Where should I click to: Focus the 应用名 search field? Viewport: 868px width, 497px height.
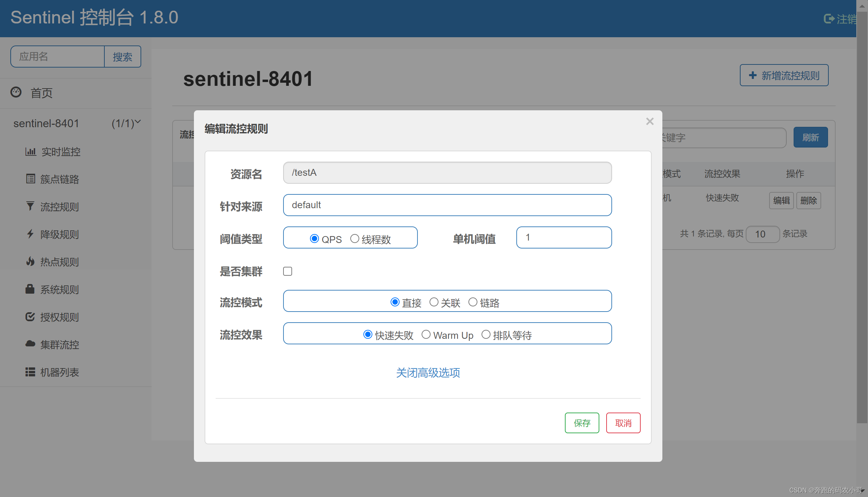(58, 57)
